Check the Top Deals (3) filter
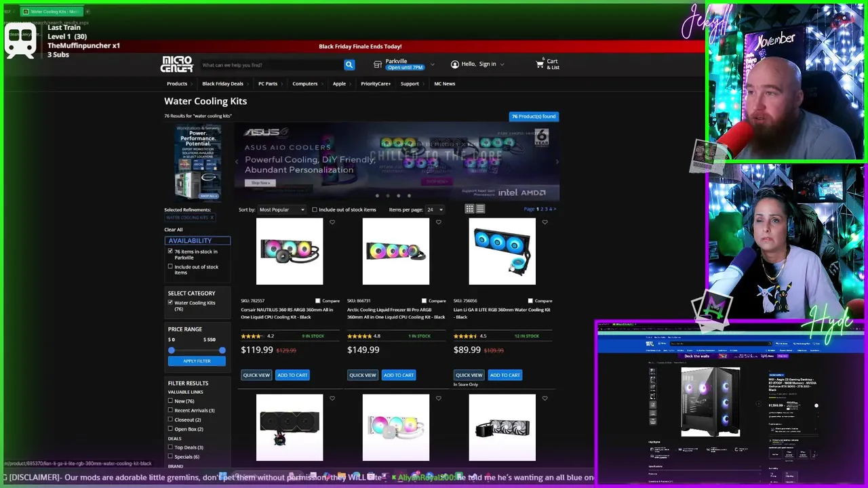The height and width of the screenshot is (488, 868). pyautogui.click(x=170, y=447)
